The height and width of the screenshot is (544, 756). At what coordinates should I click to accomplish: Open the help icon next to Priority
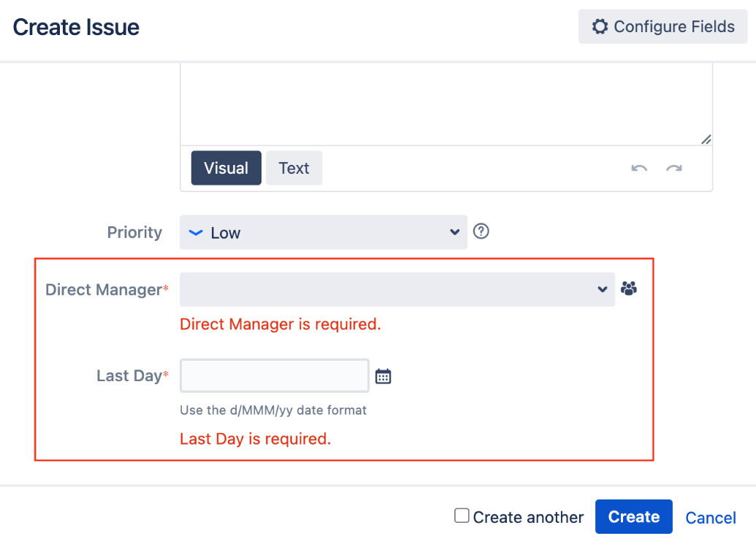pyautogui.click(x=481, y=231)
